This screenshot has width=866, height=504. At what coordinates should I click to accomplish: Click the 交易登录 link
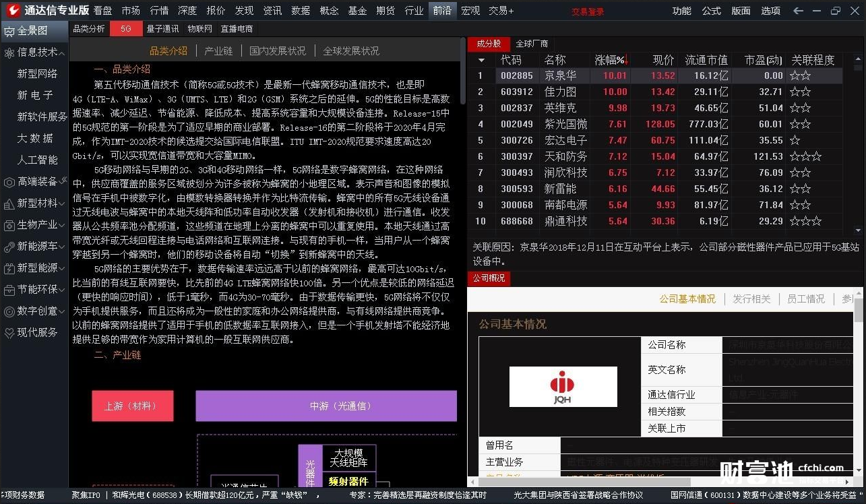click(x=588, y=11)
